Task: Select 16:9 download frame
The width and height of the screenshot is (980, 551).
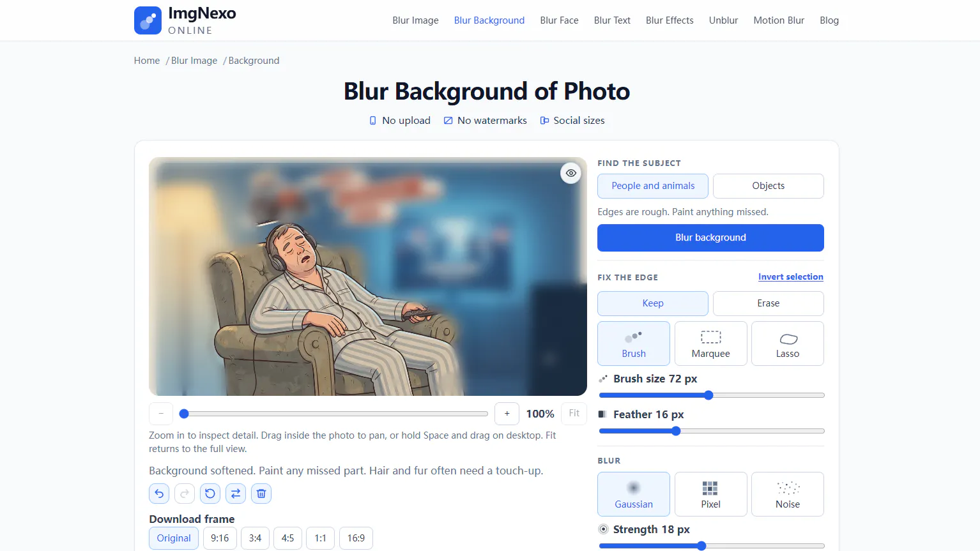Action: 356,538
